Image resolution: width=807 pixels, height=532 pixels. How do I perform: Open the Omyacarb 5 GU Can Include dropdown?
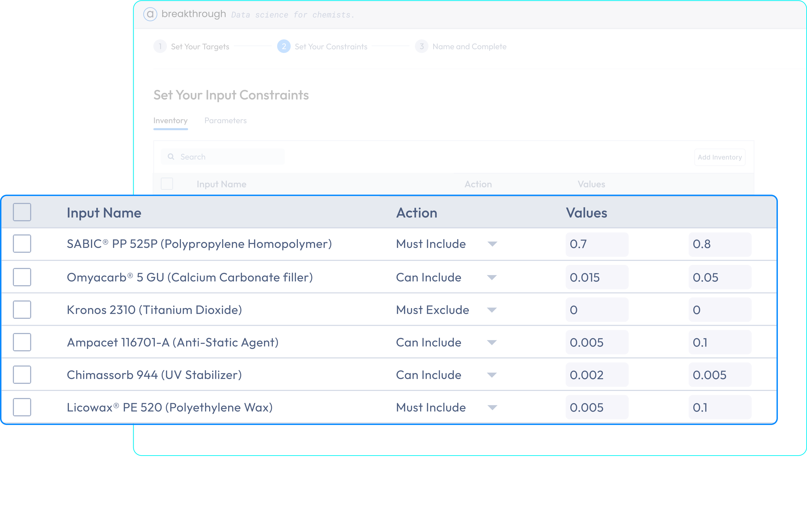[492, 278]
